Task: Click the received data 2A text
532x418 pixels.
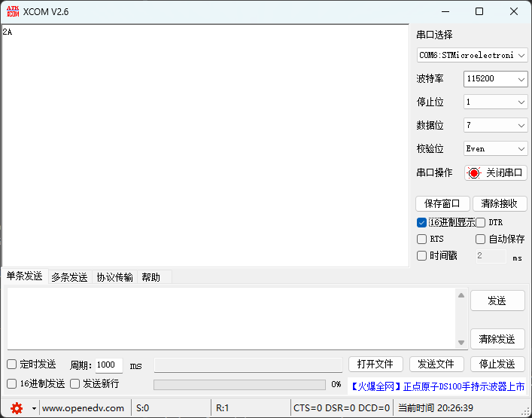Action: tap(7, 32)
